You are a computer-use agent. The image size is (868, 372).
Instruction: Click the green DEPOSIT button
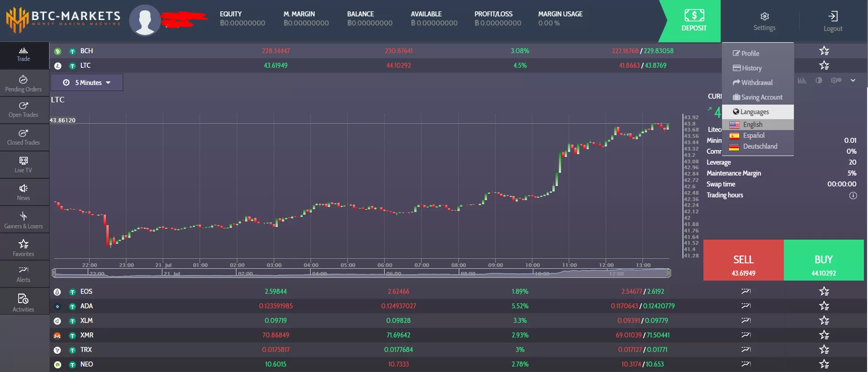pos(691,21)
